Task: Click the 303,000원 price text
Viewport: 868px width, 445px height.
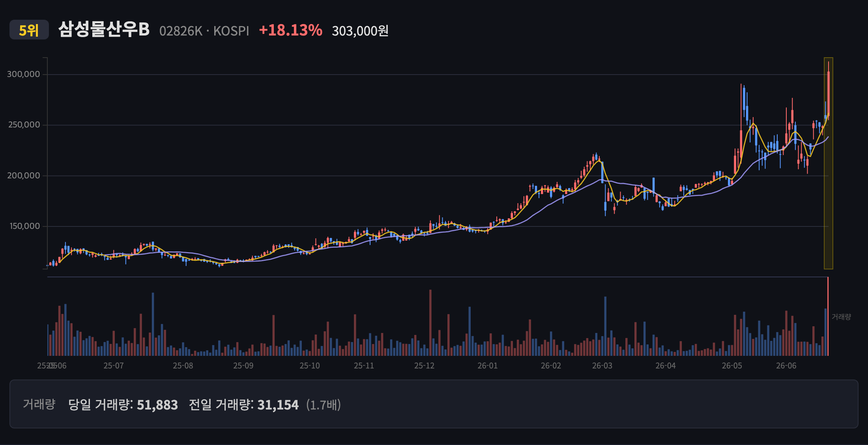Action: pyautogui.click(x=360, y=31)
